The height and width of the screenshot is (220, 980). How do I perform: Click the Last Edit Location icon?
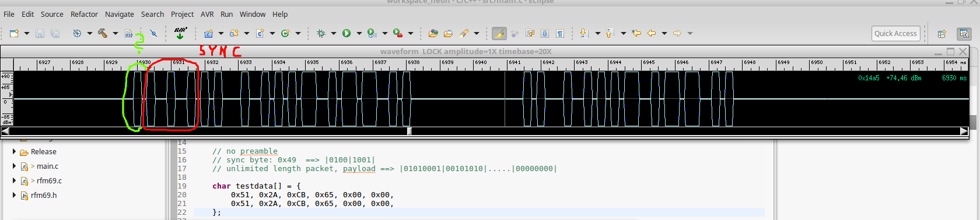(636, 33)
